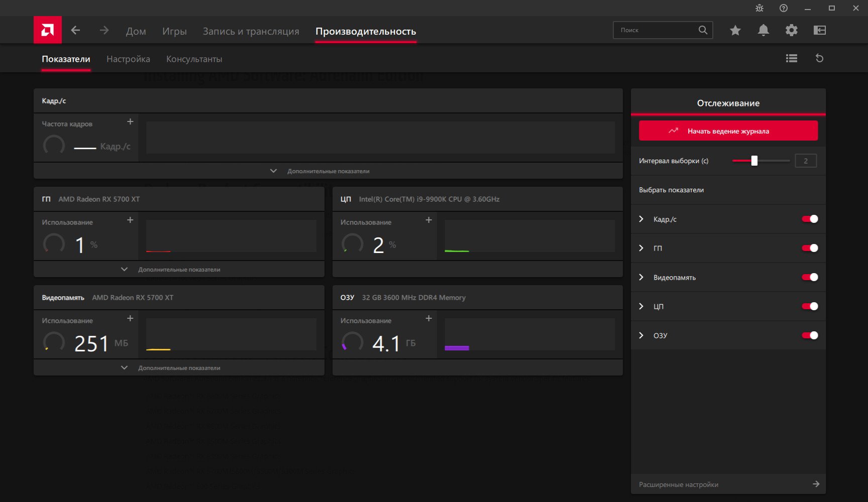Click the ОЗУ usage graph
This screenshot has width=868, height=502.
point(529,334)
